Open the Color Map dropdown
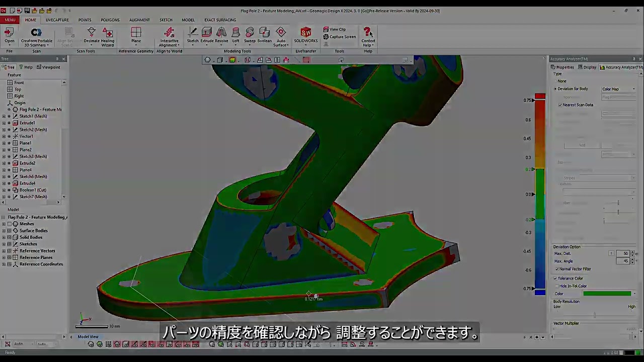This screenshot has height=362, width=644. tap(619, 89)
